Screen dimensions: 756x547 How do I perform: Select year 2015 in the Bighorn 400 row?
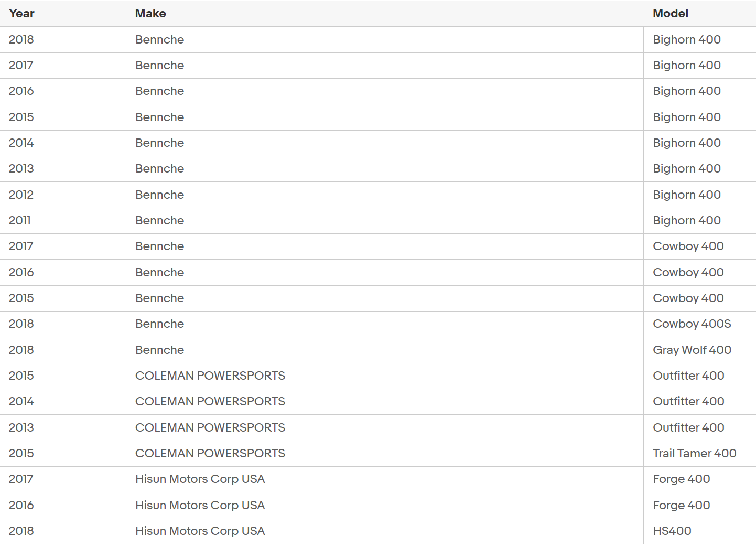pos(21,117)
